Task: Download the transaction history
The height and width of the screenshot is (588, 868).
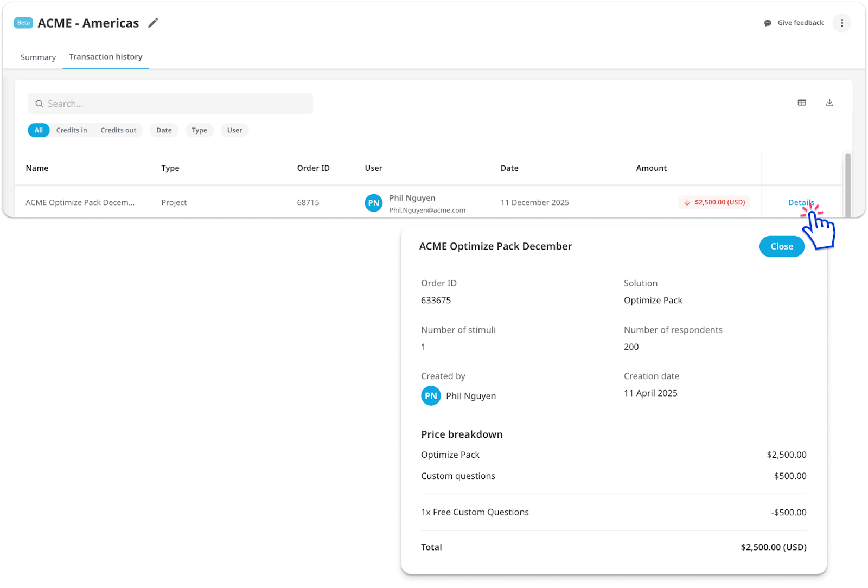Action: [829, 103]
